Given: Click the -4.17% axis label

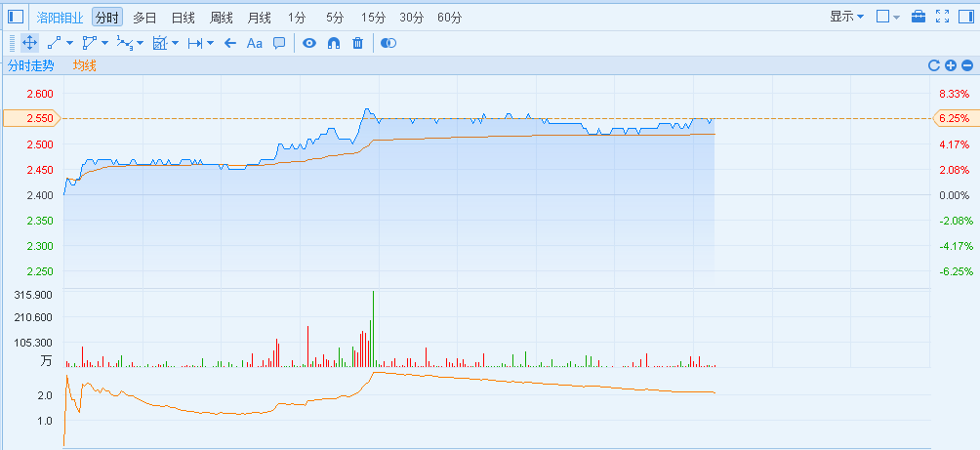Looking at the screenshot, I should (x=957, y=246).
